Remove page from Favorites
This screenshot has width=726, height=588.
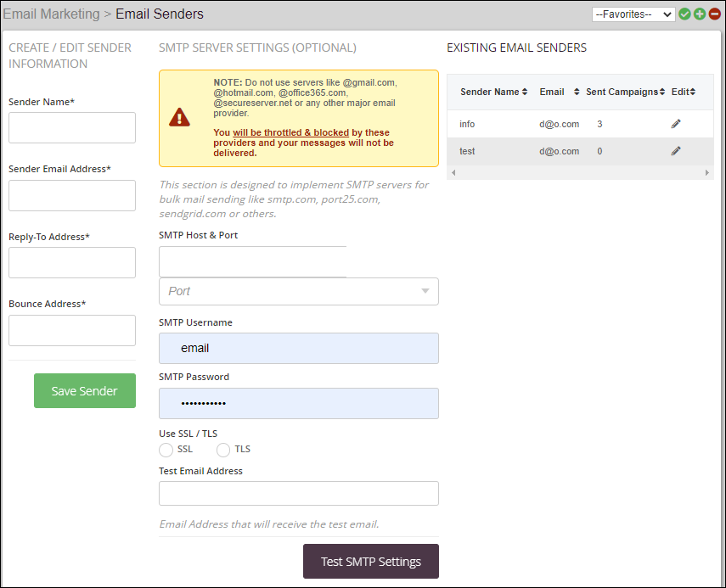(x=714, y=14)
